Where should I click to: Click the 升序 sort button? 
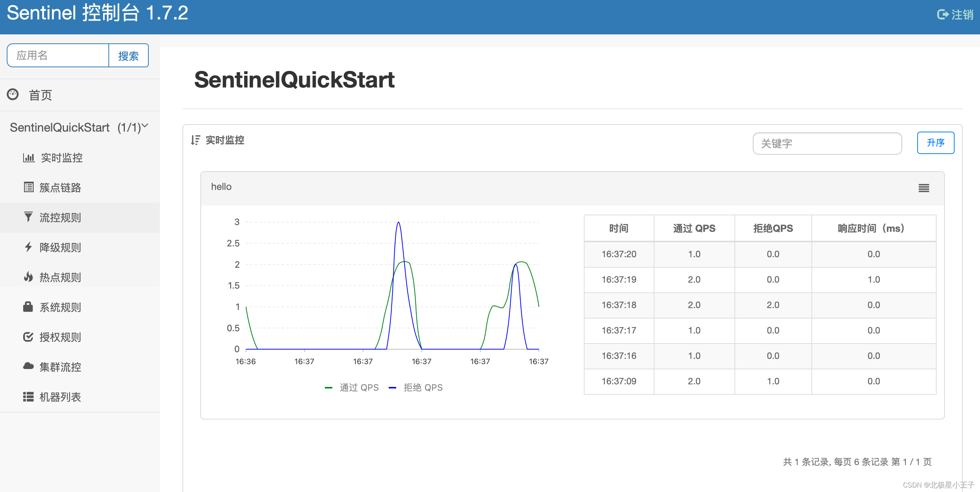[935, 143]
